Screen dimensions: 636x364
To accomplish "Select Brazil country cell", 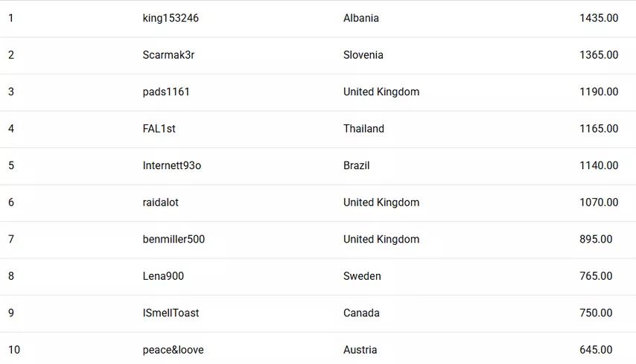I will pos(356,165).
